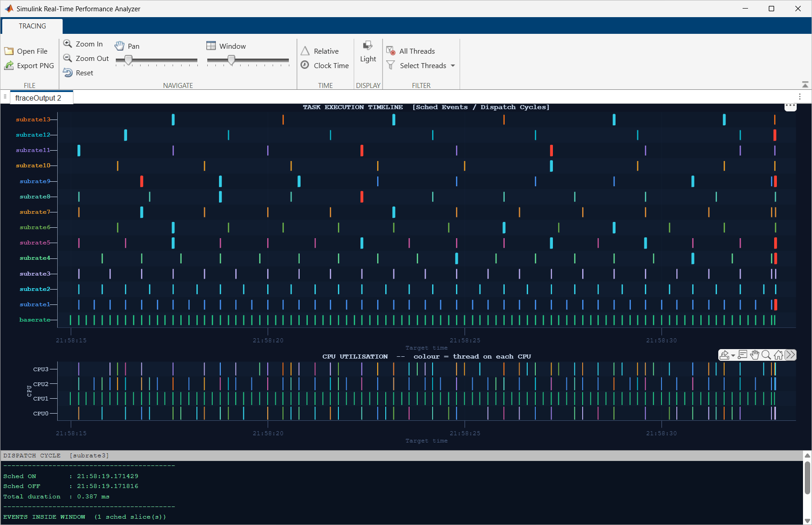Click the Window grid icon
Image resolution: width=812 pixels, height=525 pixels.
point(211,46)
